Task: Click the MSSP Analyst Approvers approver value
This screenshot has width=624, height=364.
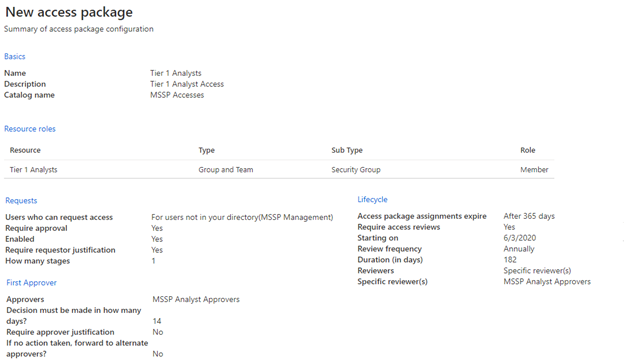Action: click(x=196, y=299)
